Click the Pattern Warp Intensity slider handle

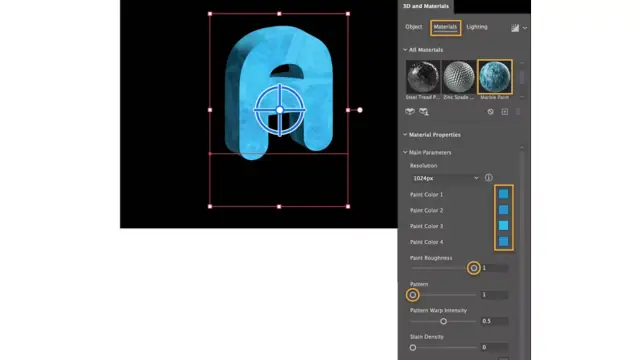pos(443,321)
